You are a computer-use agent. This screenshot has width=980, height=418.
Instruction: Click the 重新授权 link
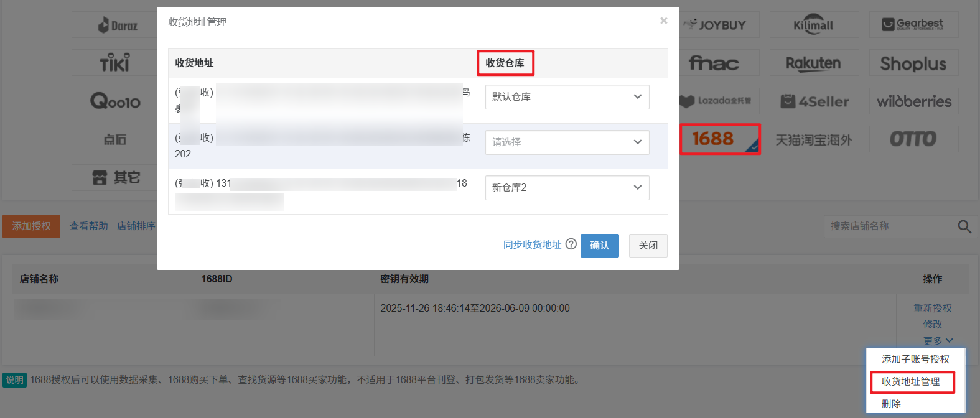(x=932, y=308)
